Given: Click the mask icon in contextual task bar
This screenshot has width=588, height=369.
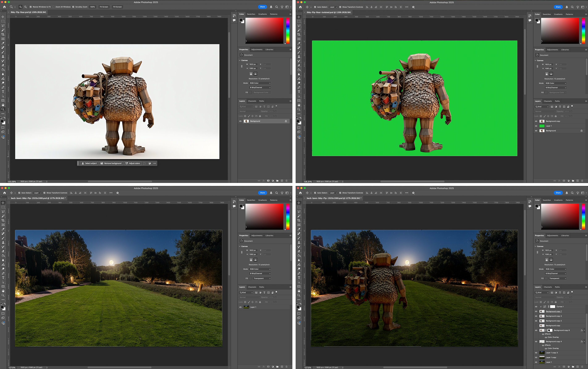Looking at the screenshot, I should click(x=150, y=163).
